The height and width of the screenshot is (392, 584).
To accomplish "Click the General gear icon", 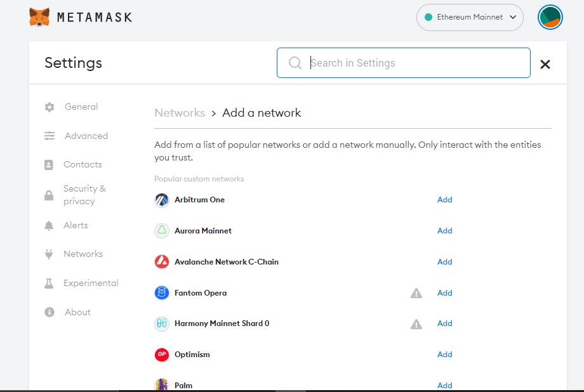I will [49, 107].
